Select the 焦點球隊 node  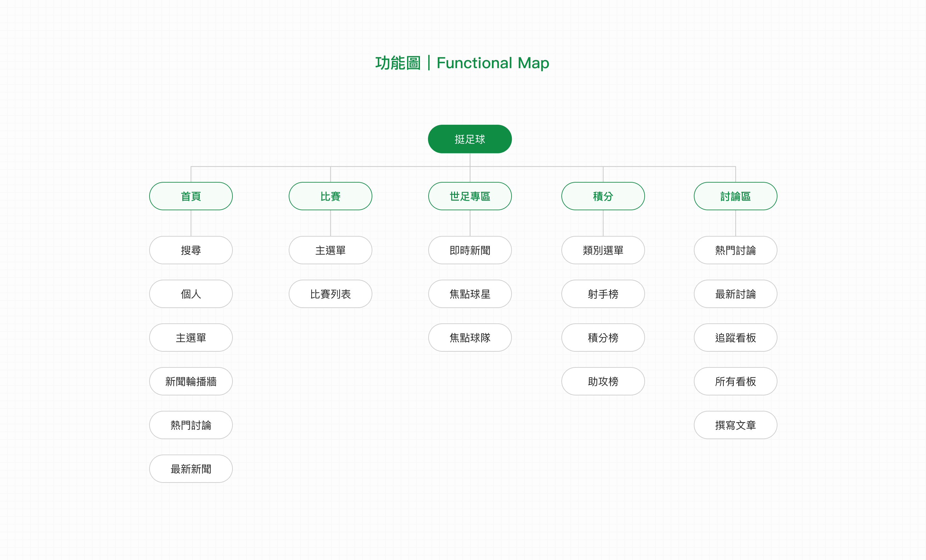[x=470, y=338]
